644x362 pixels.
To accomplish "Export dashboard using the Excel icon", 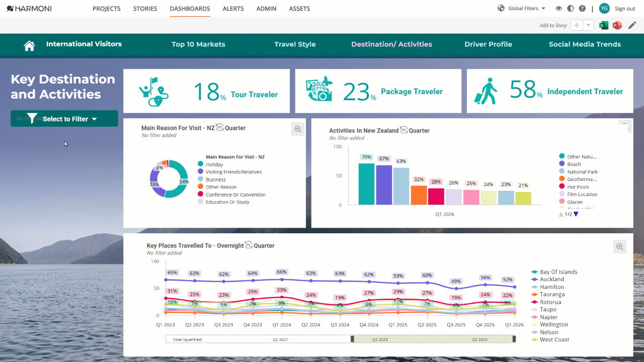I will coord(604,25).
